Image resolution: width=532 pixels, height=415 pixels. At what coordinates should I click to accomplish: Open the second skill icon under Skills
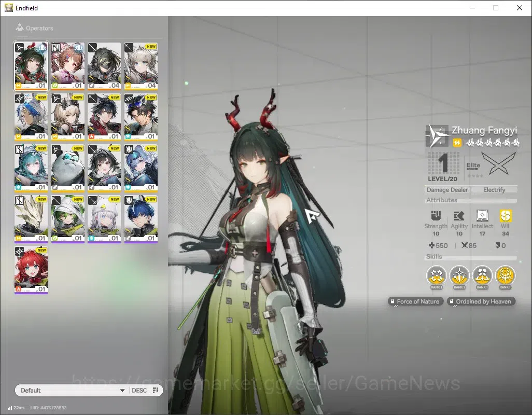point(459,275)
